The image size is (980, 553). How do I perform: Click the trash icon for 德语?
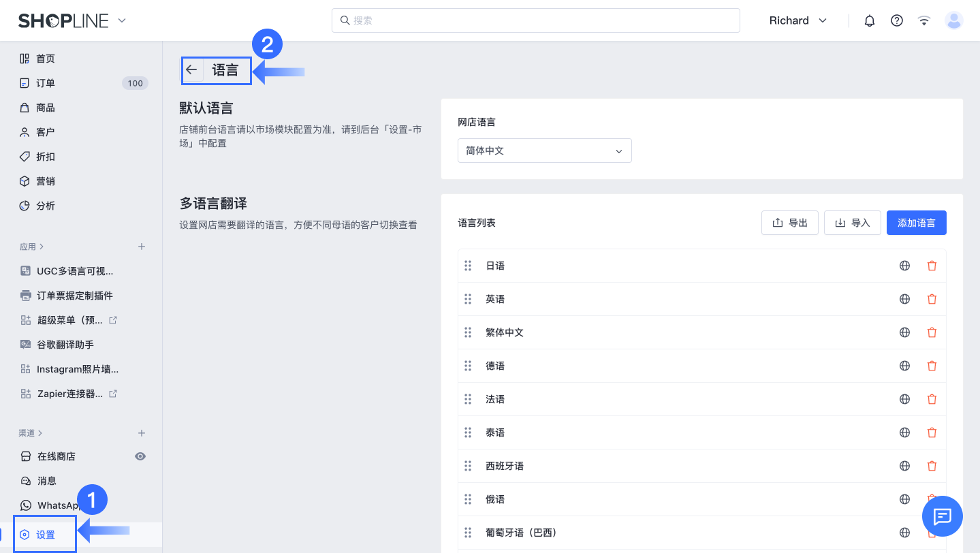[x=932, y=366]
